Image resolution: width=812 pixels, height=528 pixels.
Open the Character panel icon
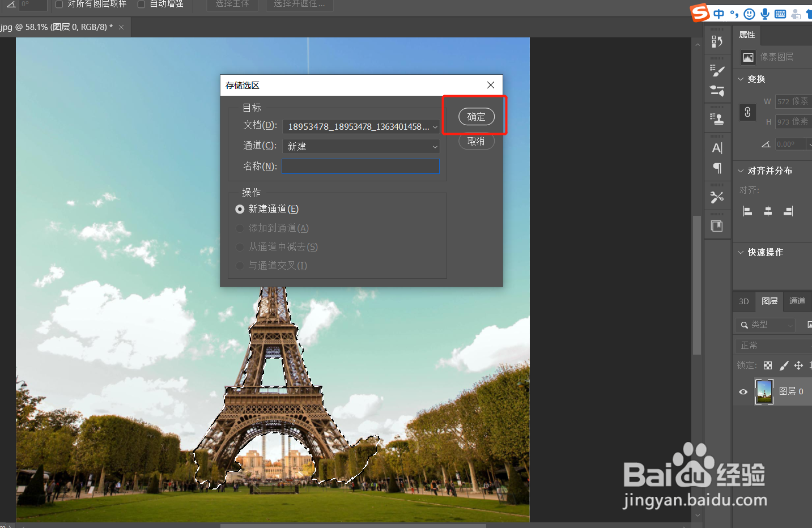717,148
